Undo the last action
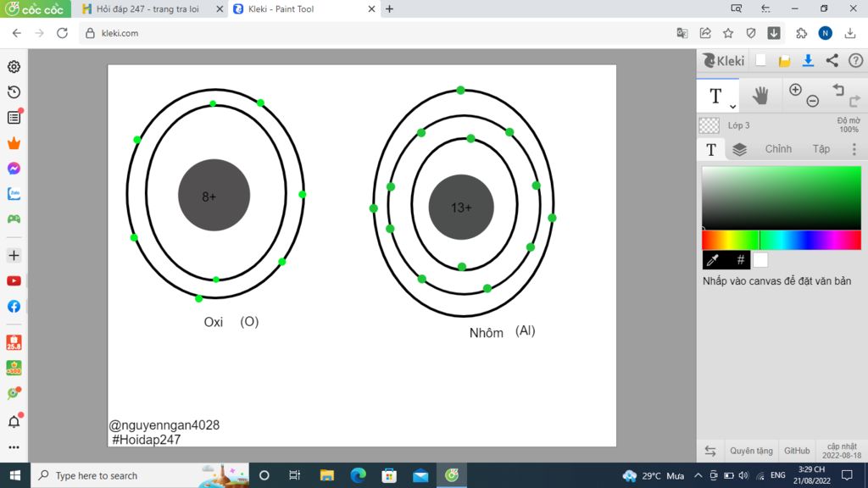The width and height of the screenshot is (868, 488). coord(838,90)
